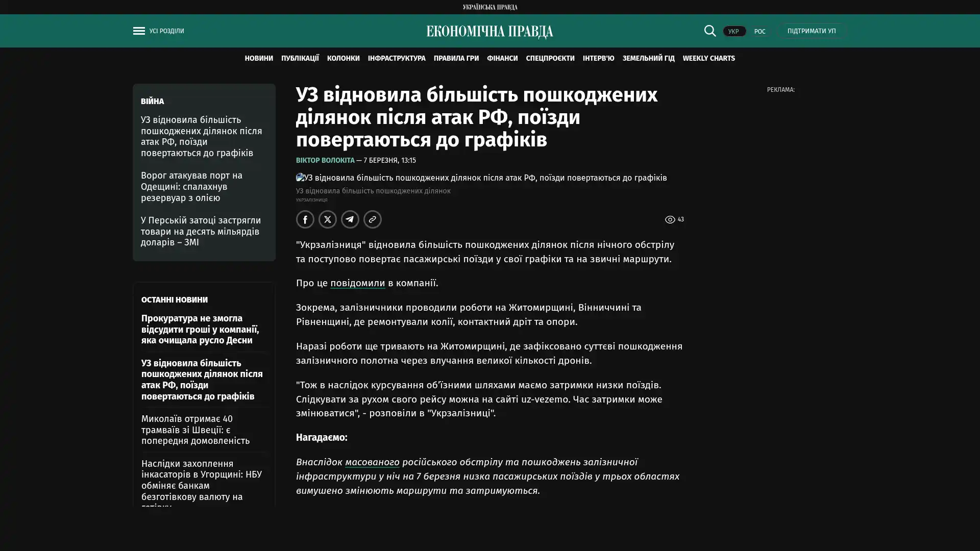Share the article via Telegram
The image size is (980, 551).
click(350, 219)
